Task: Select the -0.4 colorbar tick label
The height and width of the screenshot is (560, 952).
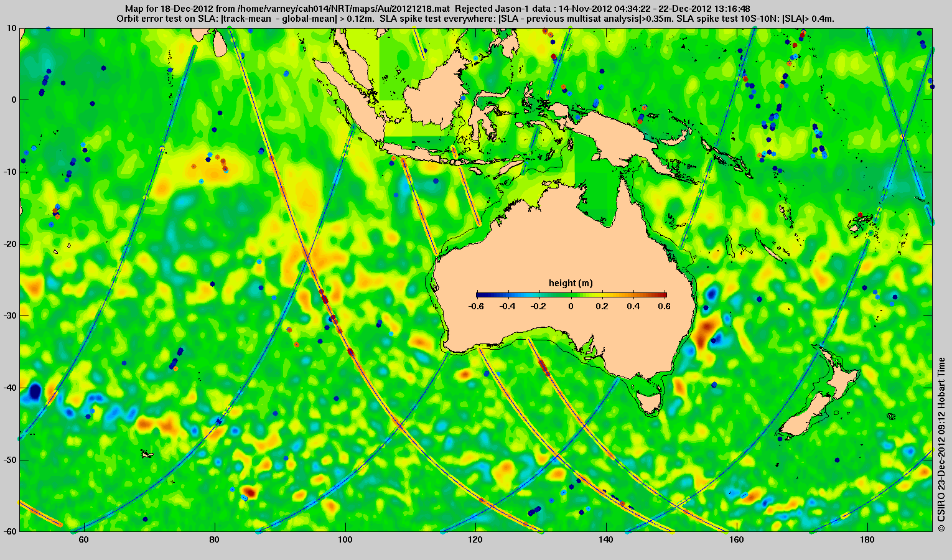Action: [508, 307]
